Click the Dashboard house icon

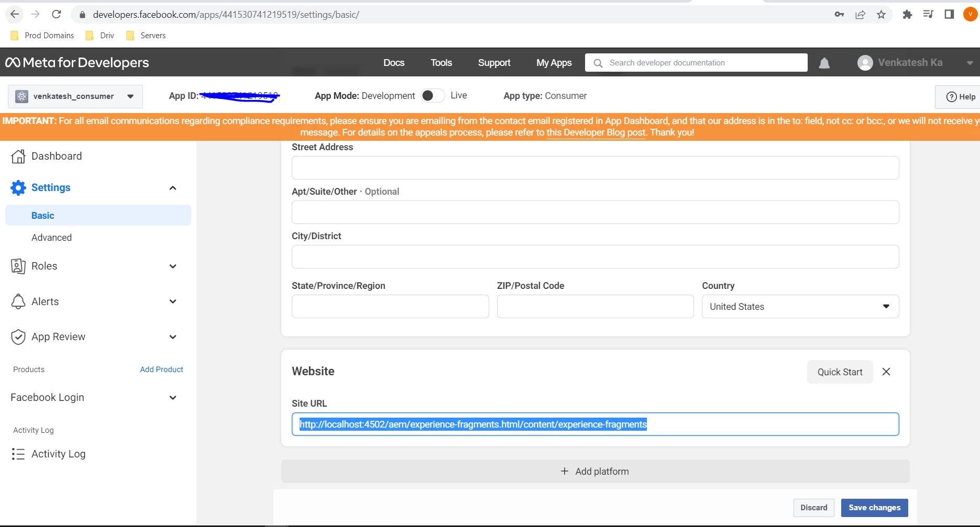(x=18, y=156)
